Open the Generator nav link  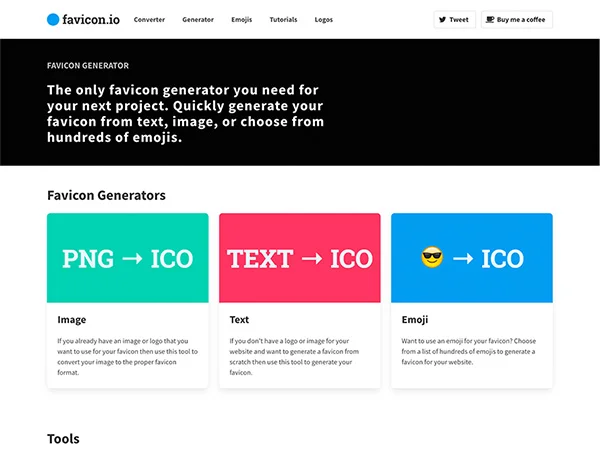tap(198, 19)
